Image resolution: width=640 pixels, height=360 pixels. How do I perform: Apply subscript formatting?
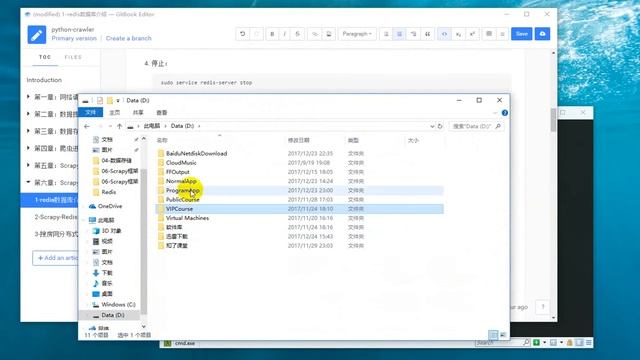(x=458, y=34)
